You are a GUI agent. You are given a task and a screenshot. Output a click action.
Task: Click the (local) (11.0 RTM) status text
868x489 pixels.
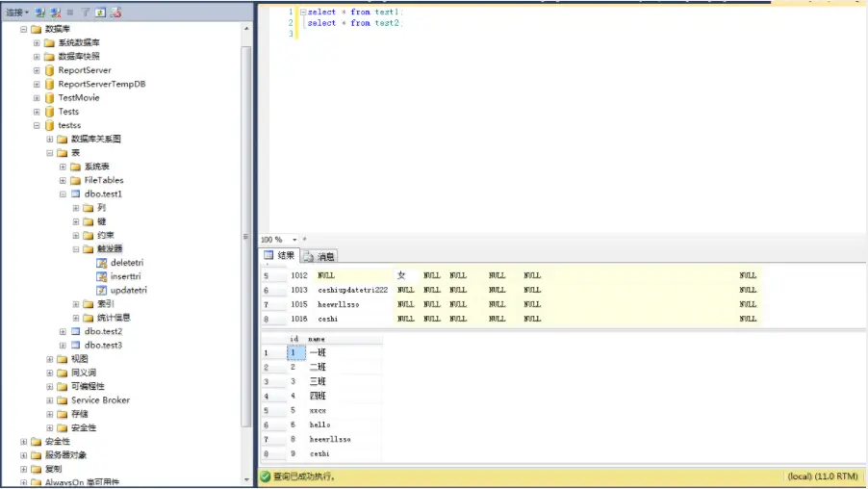point(823,476)
